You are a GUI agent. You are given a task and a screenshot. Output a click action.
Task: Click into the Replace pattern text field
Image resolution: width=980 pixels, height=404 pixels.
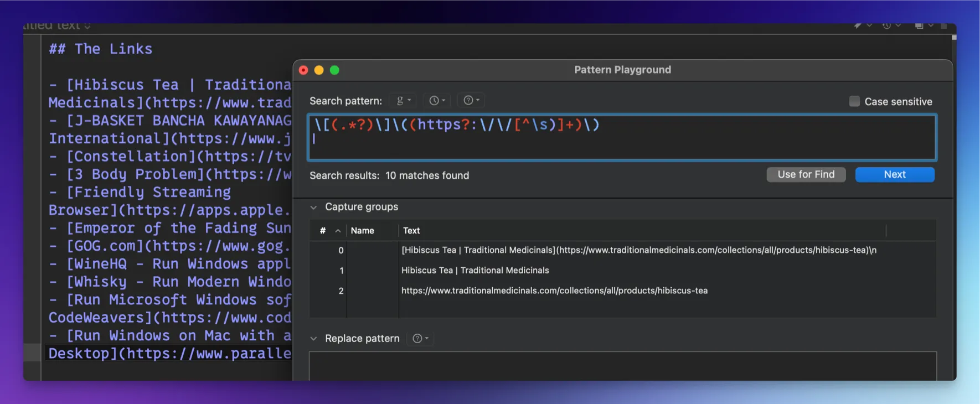[x=622, y=365]
